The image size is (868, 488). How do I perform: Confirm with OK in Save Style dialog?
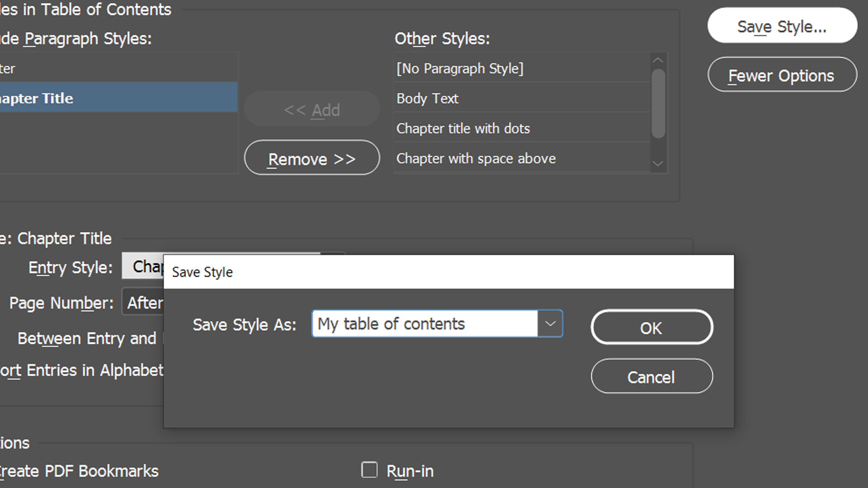pos(651,328)
